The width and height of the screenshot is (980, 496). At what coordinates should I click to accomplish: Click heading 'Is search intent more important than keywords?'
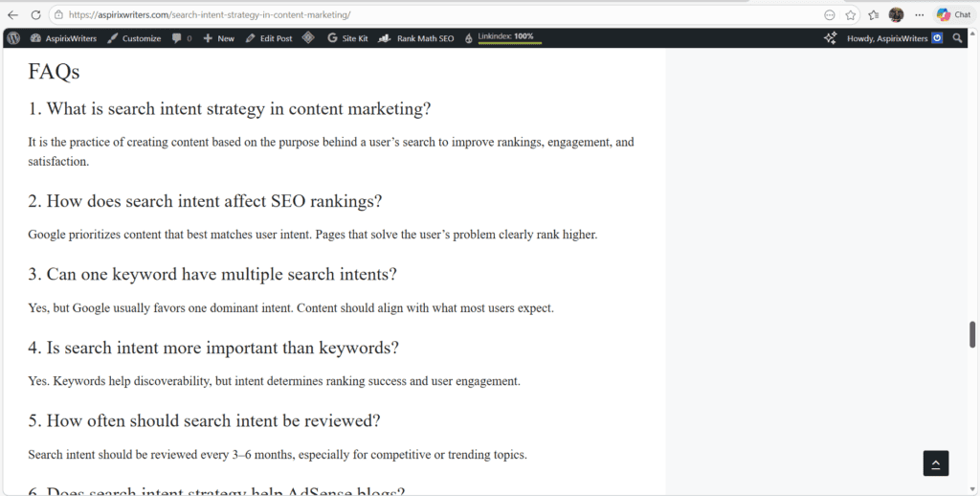click(x=213, y=348)
